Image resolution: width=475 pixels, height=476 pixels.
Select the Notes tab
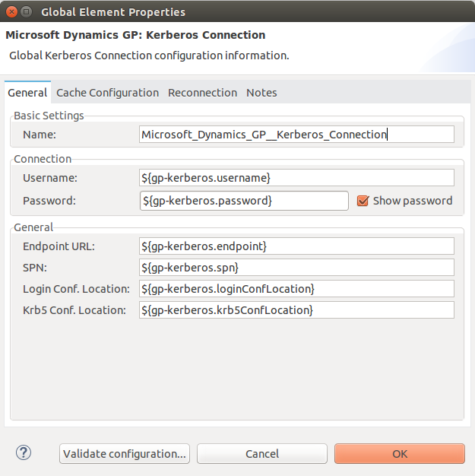261,93
